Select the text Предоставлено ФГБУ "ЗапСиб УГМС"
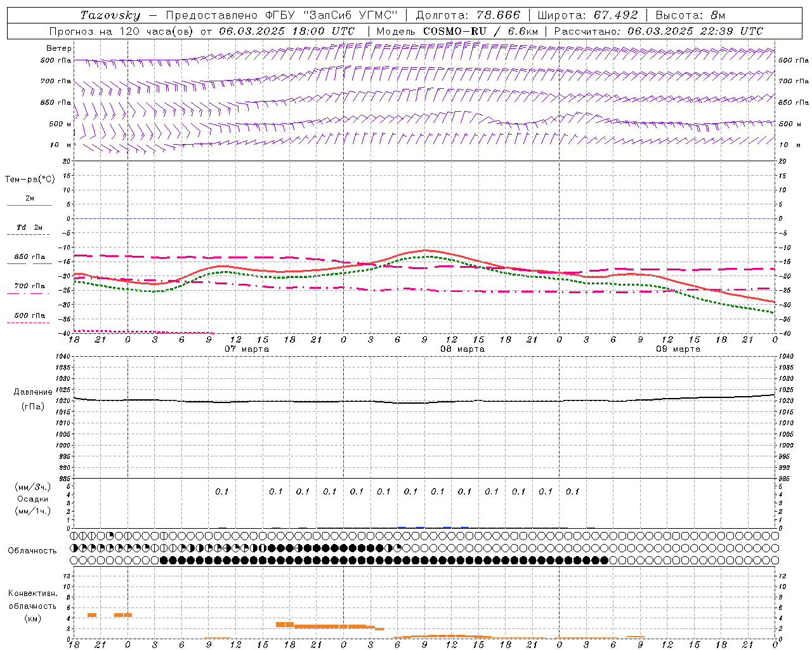812x650 pixels. pyautogui.click(x=281, y=15)
